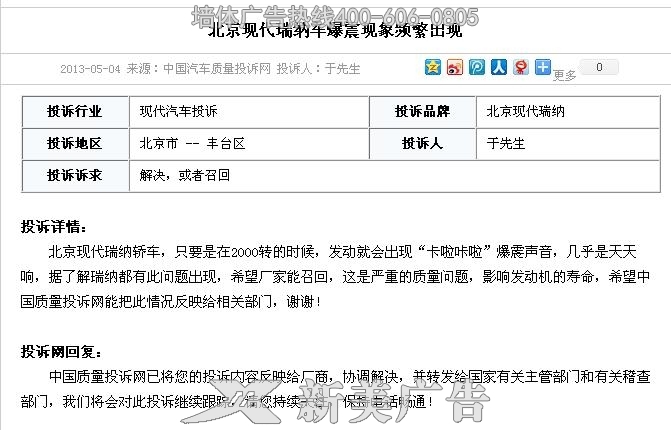Click the red Pengyou share icon
Viewport: 671px width, 430px height.
(x=521, y=67)
